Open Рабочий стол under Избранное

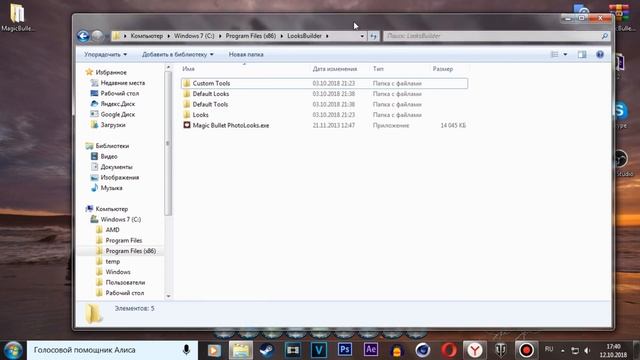[x=120, y=93]
